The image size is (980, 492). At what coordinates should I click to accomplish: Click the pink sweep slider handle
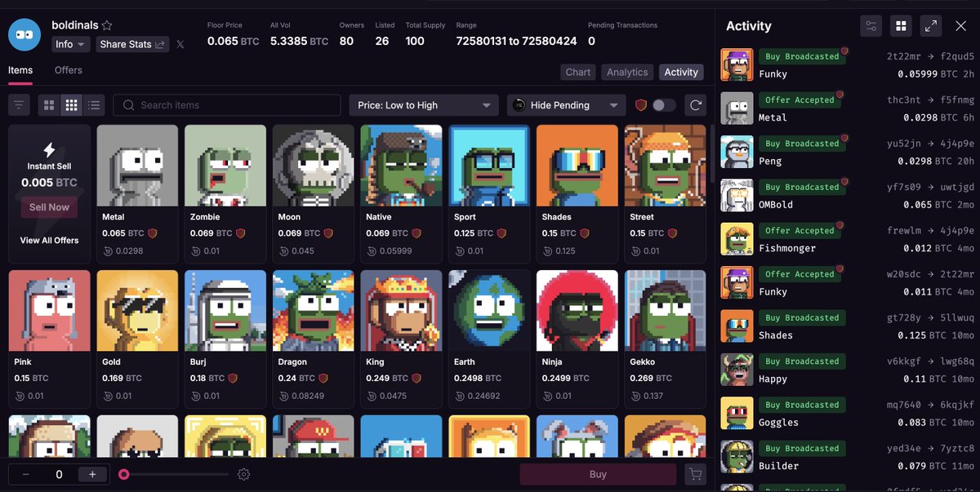click(x=123, y=474)
